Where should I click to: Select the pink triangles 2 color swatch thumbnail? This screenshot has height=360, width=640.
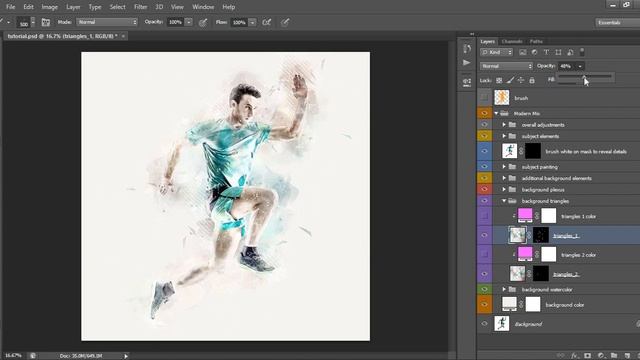click(525, 253)
